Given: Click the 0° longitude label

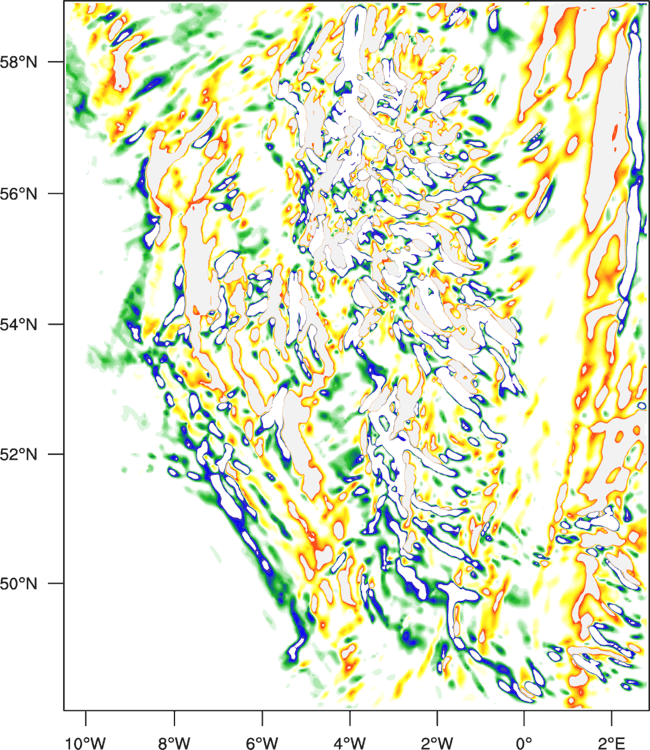Looking at the screenshot, I should 524,743.
